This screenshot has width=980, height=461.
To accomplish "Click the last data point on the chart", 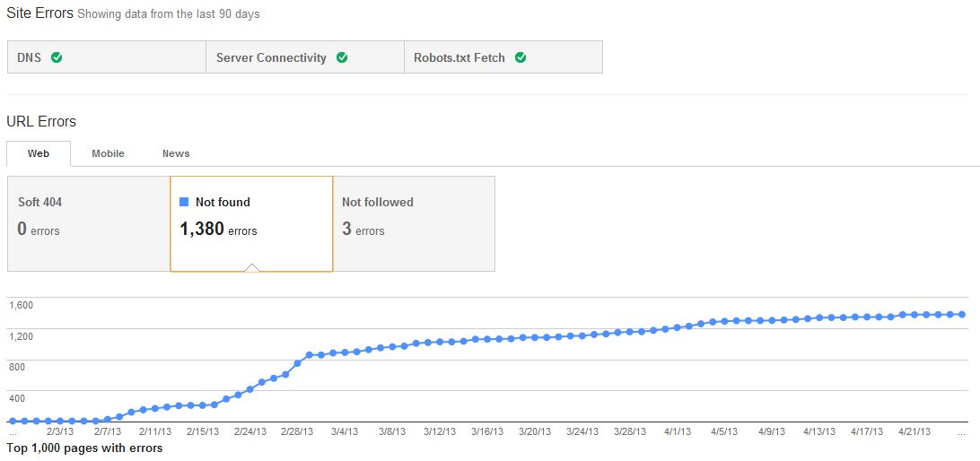I will 961,314.
